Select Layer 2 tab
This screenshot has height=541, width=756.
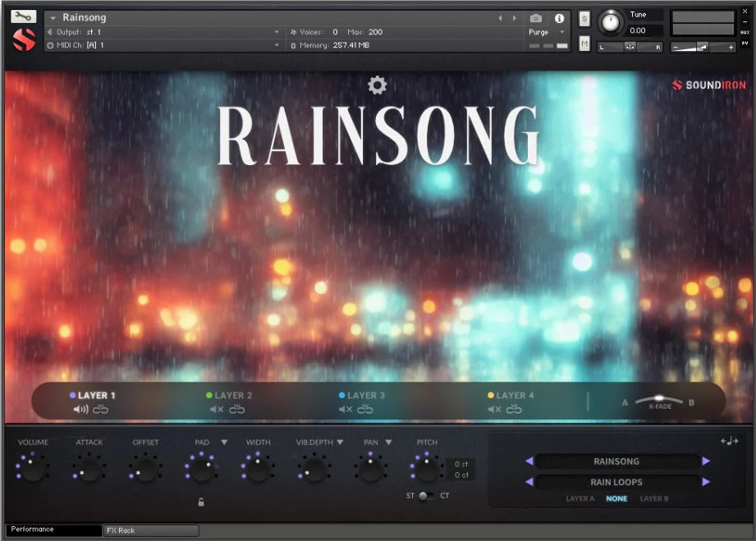tap(229, 396)
